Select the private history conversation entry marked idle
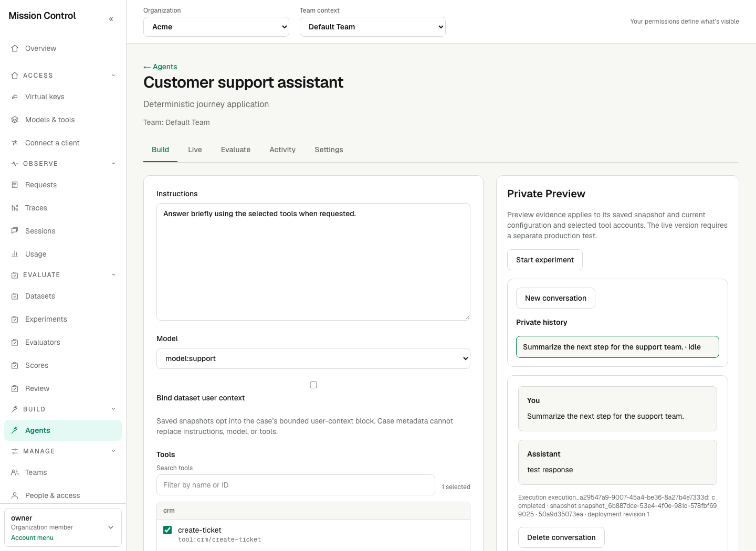Screen dimensions: 756x551 coord(617,347)
